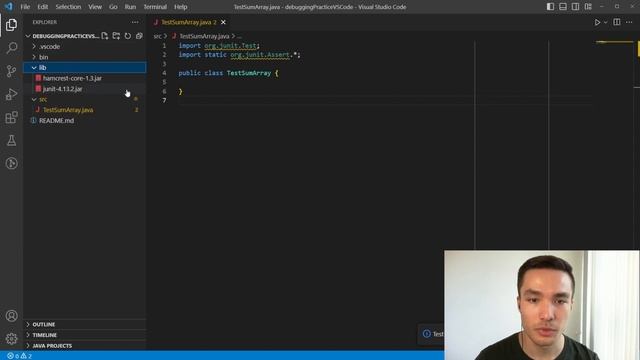Open the Terminal menu

[x=155, y=7]
